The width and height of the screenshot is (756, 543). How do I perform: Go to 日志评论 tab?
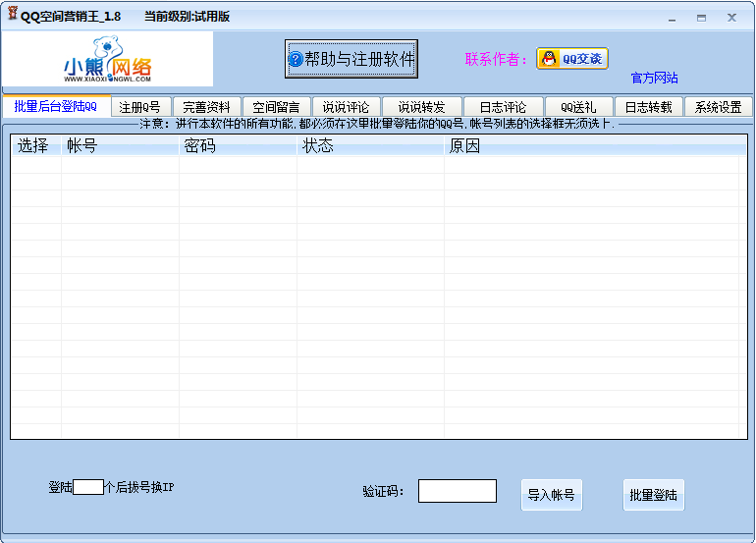tap(504, 107)
